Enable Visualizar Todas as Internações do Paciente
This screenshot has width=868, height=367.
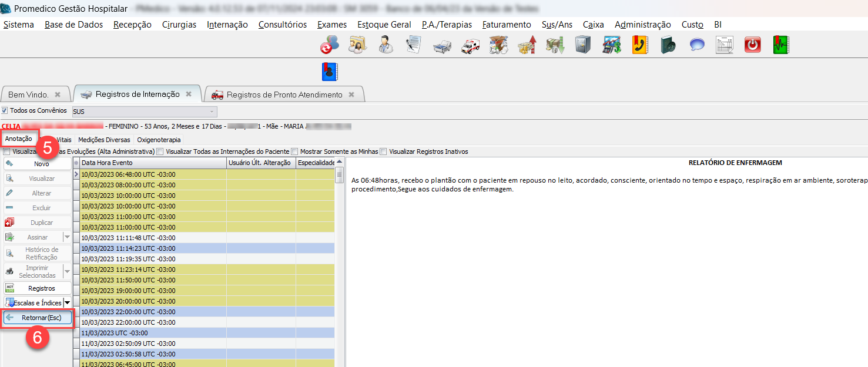pos(160,151)
